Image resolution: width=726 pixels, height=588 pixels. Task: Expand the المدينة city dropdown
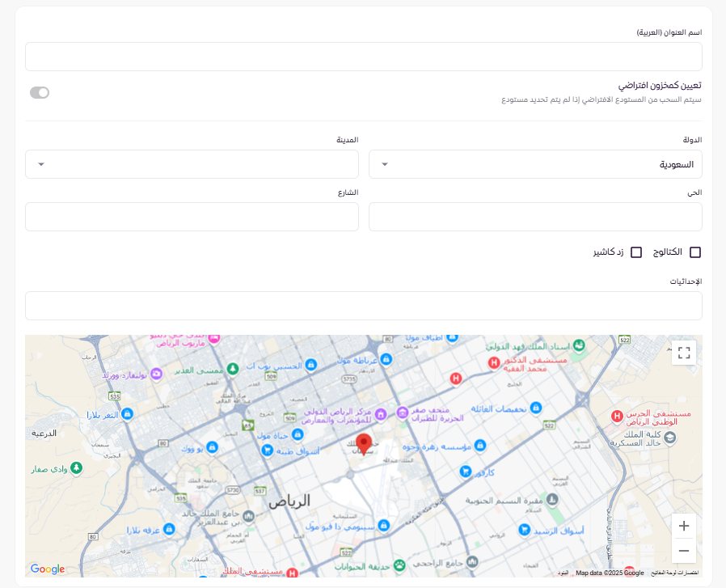[192, 164]
